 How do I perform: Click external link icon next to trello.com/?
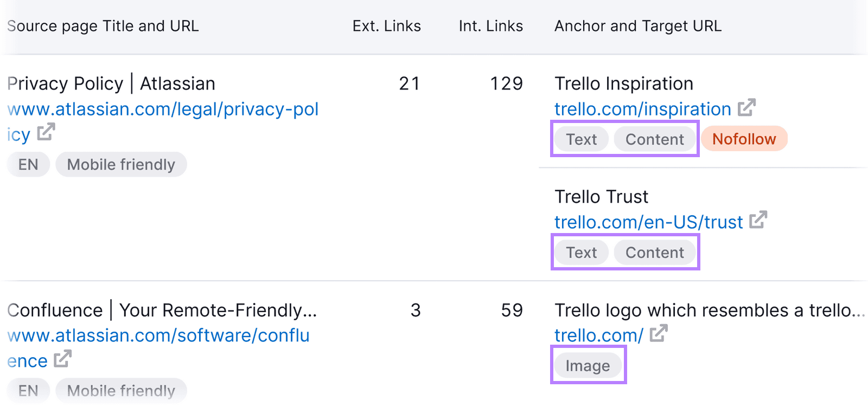(658, 333)
